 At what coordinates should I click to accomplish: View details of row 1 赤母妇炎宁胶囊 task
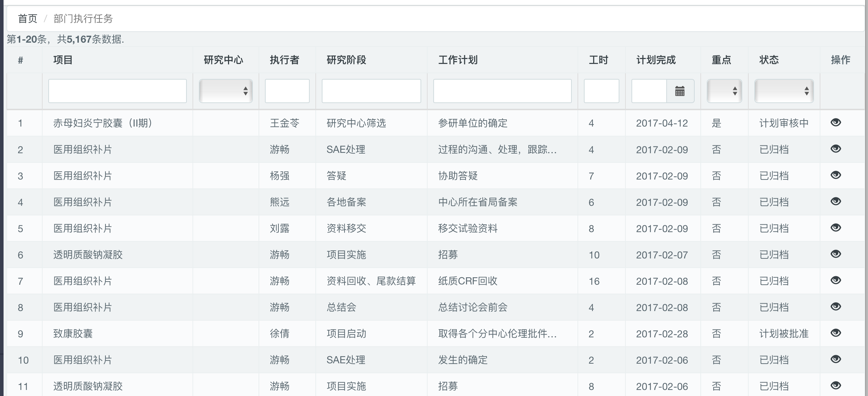coord(836,122)
